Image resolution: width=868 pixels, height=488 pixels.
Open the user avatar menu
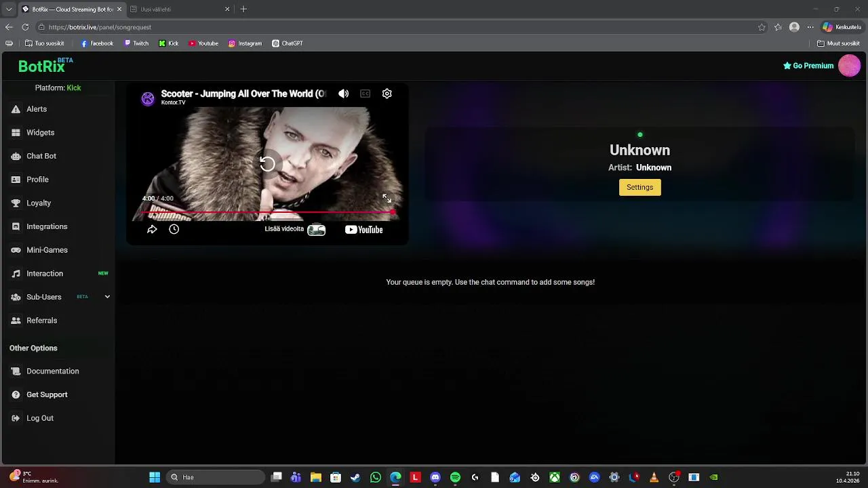(x=850, y=66)
